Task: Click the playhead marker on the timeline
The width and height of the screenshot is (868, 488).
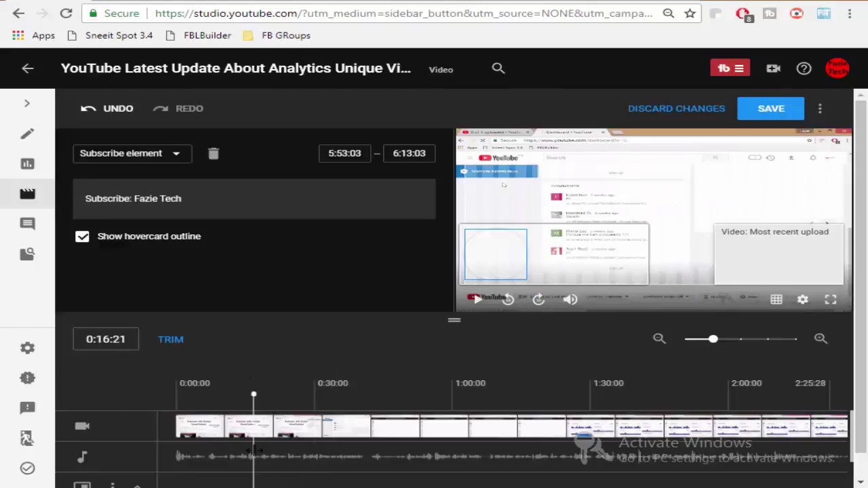Action: (x=254, y=394)
